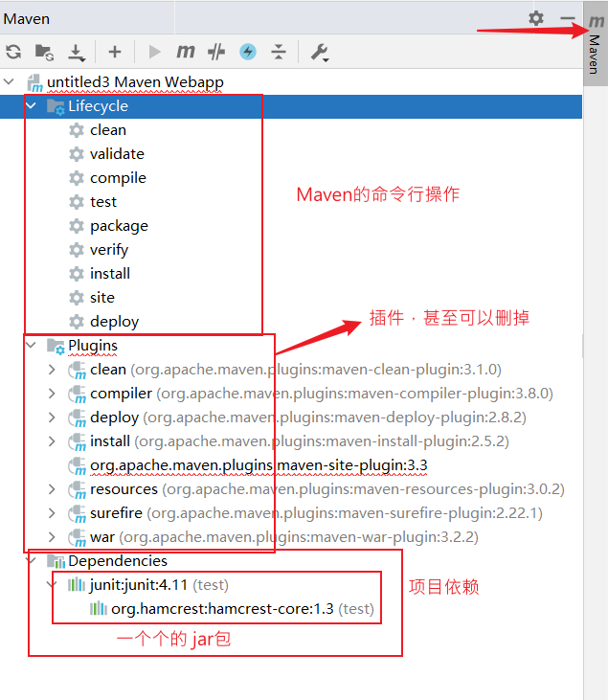Click the library icon beside junit:junit:4.11

(x=77, y=584)
